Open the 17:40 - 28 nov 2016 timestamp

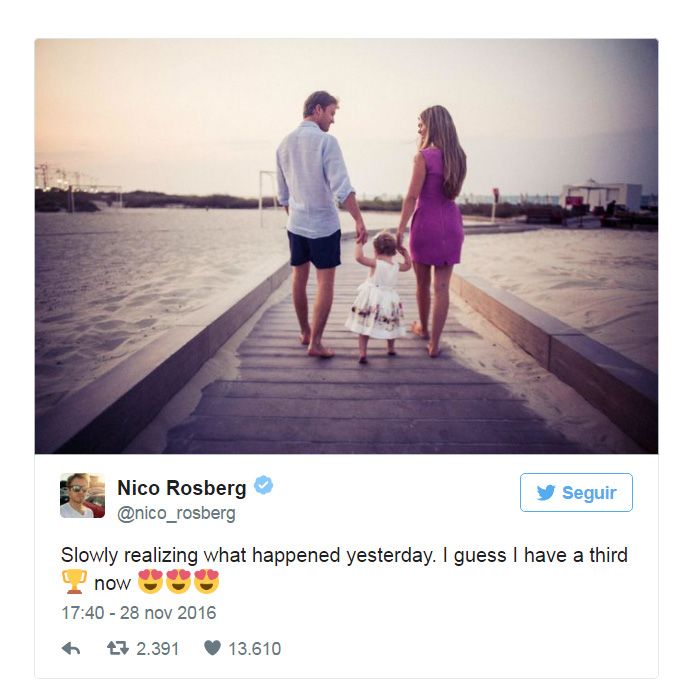click(139, 613)
